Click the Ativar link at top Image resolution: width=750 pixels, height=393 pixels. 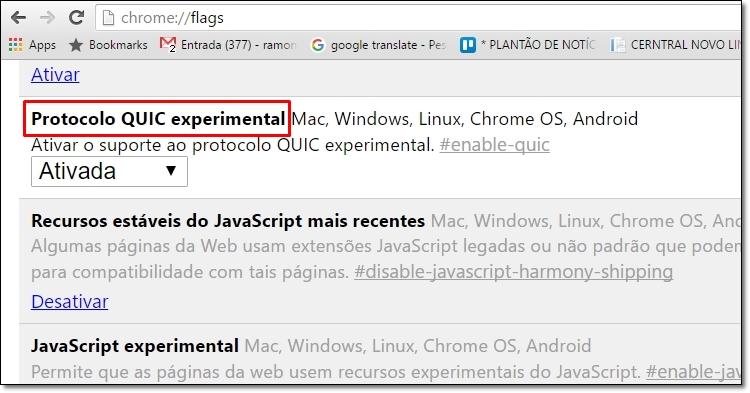[55, 75]
